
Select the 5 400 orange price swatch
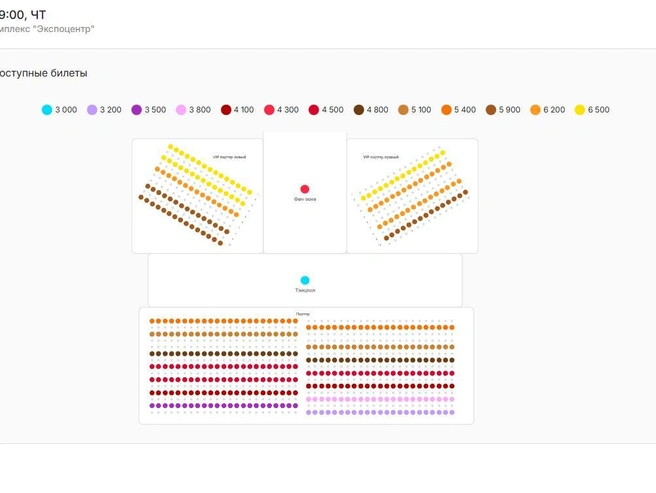tap(459, 110)
